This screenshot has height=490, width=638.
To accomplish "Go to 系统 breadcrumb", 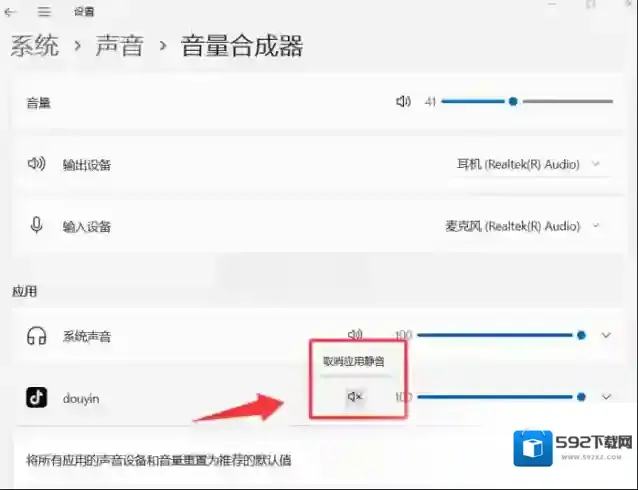I will pos(35,46).
